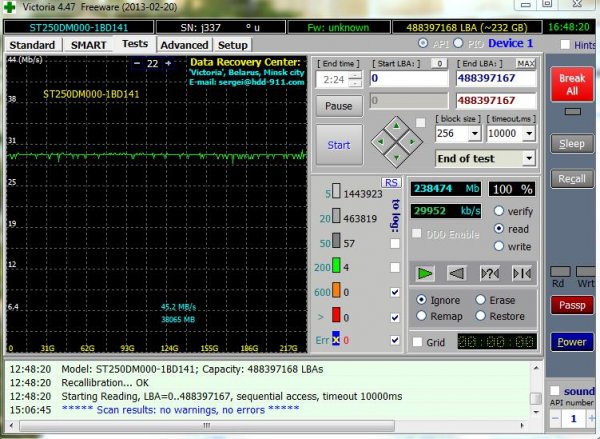Screen dimensions: 600x439
Task: Select the verify radio button
Action: click(499, 211)
